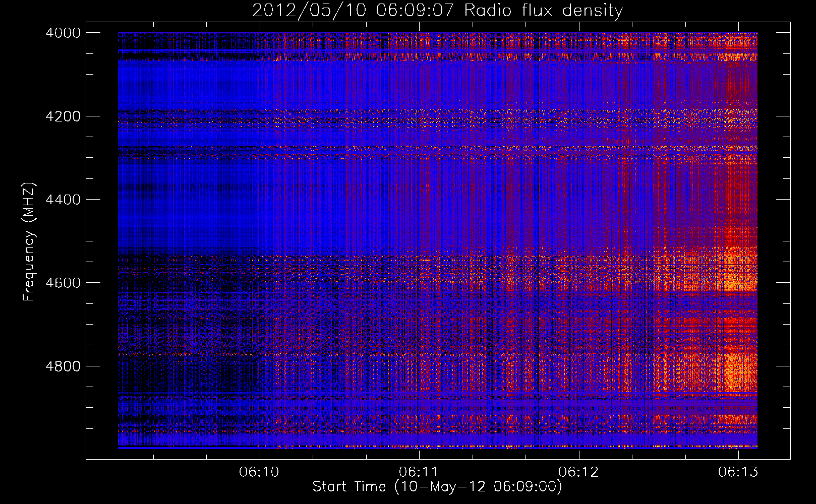Select the 4000 frequency axis label
Screen dimensions: 816x504
click(63, 33)
